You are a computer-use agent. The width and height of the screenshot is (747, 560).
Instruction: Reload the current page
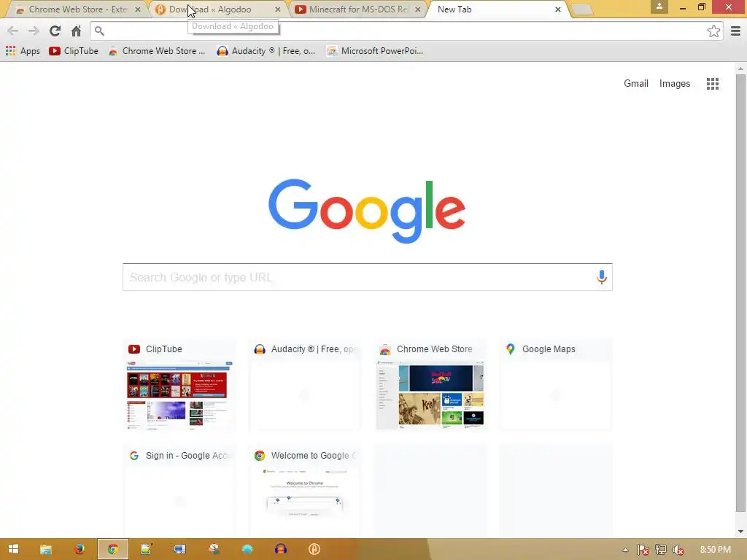[55, 31]
